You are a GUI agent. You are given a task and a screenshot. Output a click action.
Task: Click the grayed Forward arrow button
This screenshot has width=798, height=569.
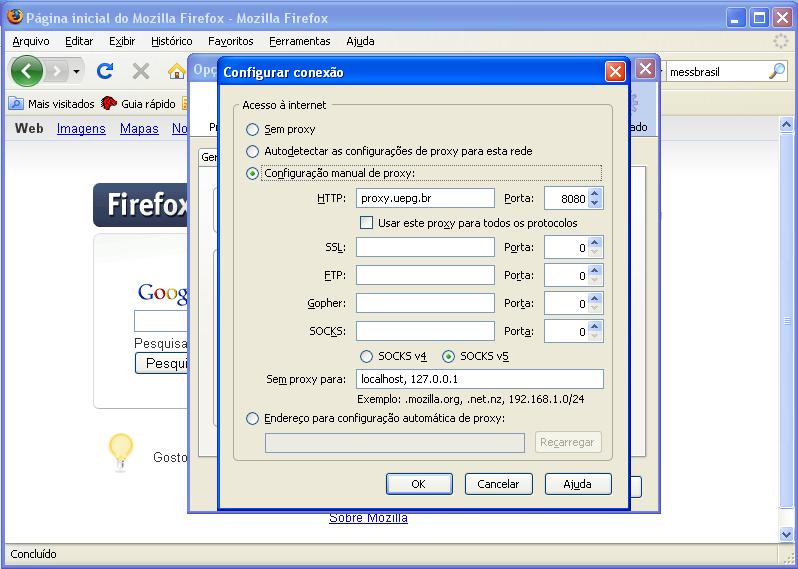pos(57,72)
